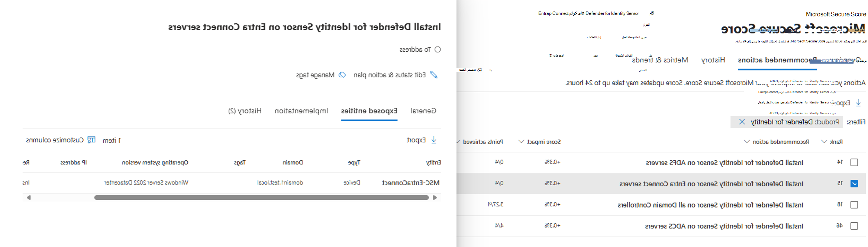Viewport: 868px width, 247px height.
Task: Click Customize columns text button
Action: 55,140
